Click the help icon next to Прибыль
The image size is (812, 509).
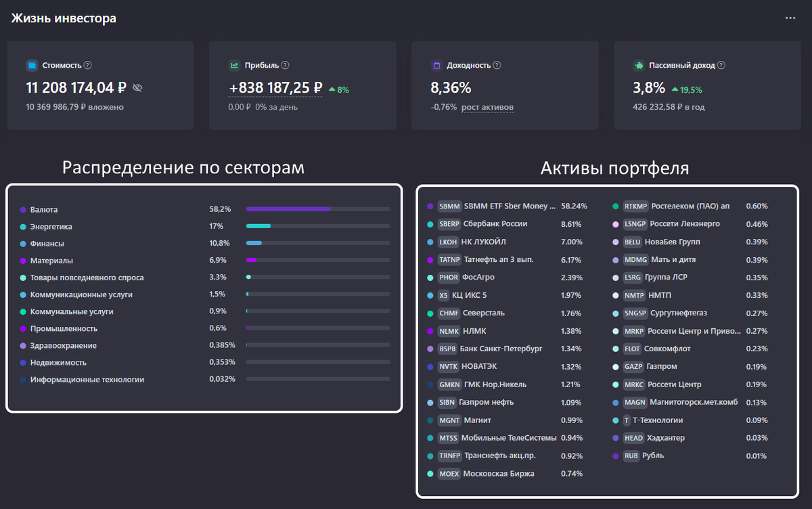pos(285,66)
